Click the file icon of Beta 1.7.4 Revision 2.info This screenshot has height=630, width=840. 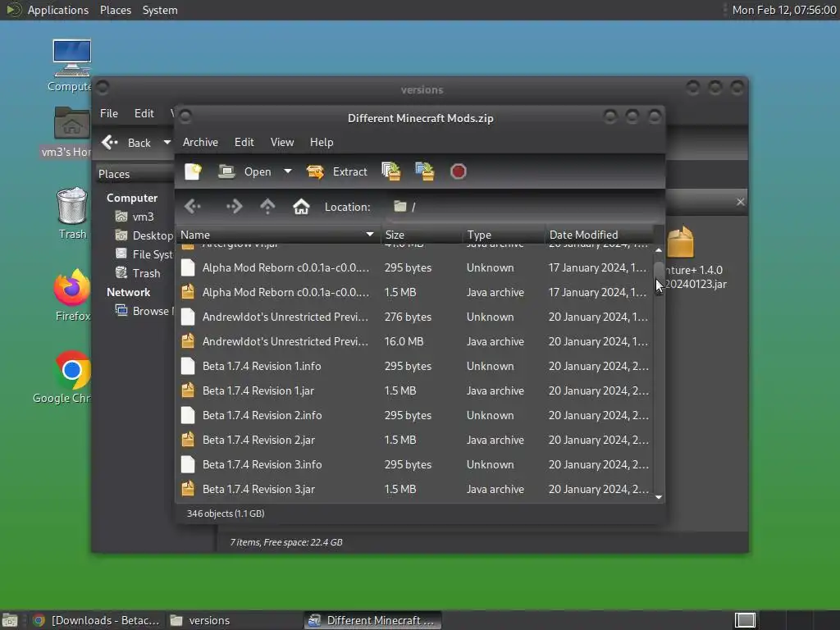click(x=188, y=414)
